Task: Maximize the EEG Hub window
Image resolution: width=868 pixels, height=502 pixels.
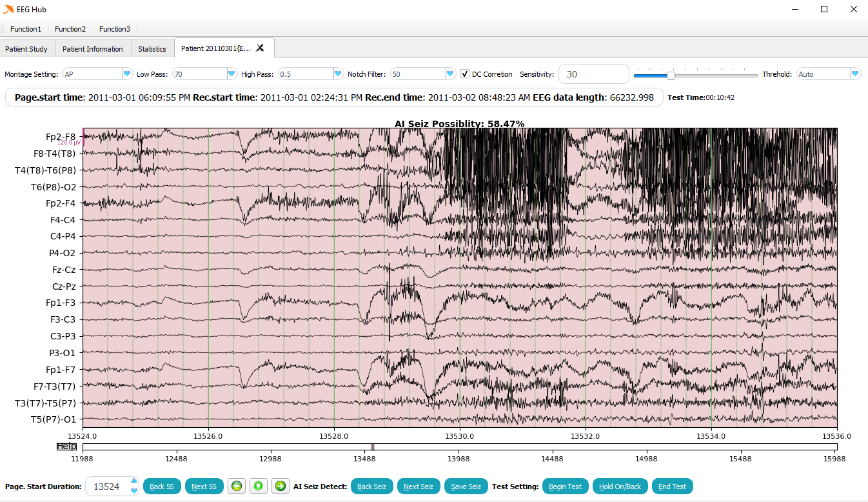Action: coord(824,9)
